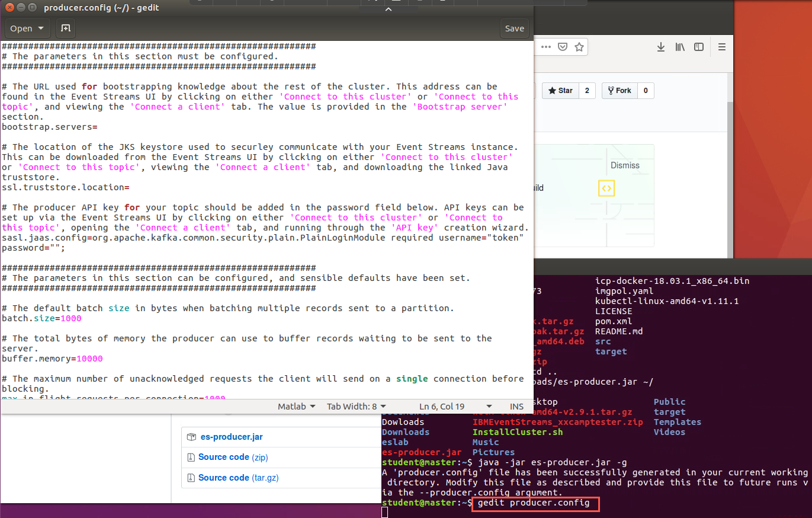Dismiss the GitHub notice card

[x=625, y=165]
